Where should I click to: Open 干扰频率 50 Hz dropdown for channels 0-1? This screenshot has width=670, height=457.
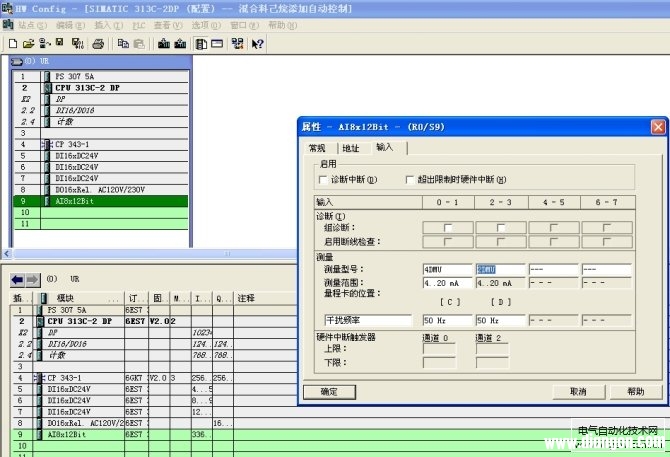point(446,320)
